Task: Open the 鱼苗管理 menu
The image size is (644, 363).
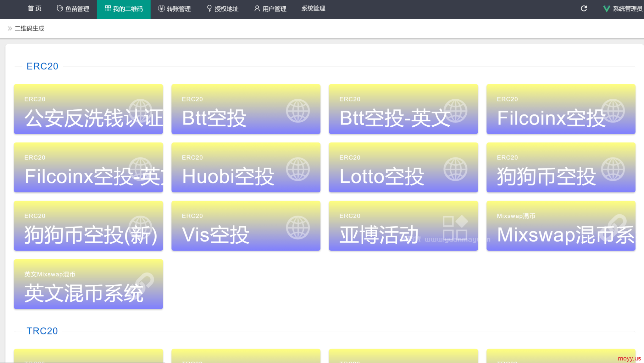Action: (73, 9)
